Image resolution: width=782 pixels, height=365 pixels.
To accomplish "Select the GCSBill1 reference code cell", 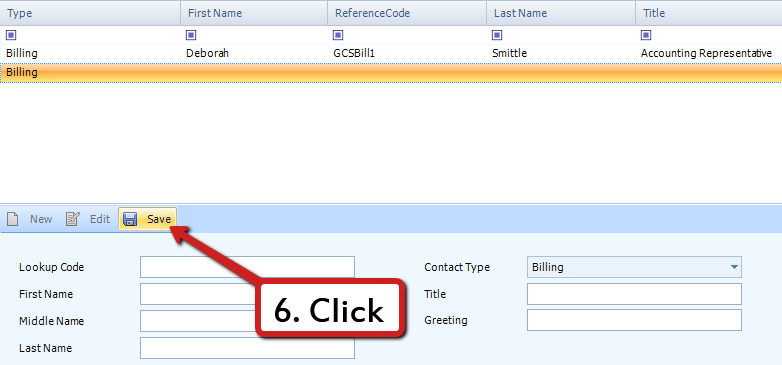I will [x=354, y=53].
